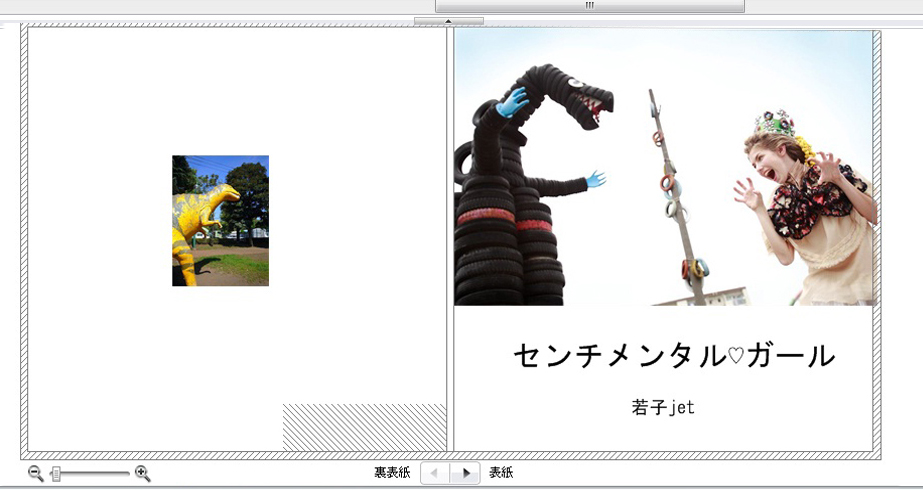Click the title text センチメンタル♡ガール
This screenshot has width=923, height=490.
[x=673, y=355]
